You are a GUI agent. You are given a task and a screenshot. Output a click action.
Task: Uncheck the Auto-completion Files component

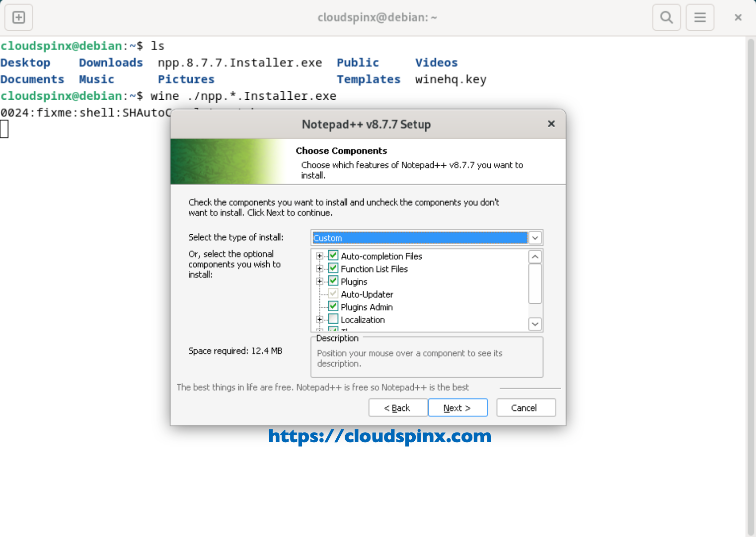(332, 255)
